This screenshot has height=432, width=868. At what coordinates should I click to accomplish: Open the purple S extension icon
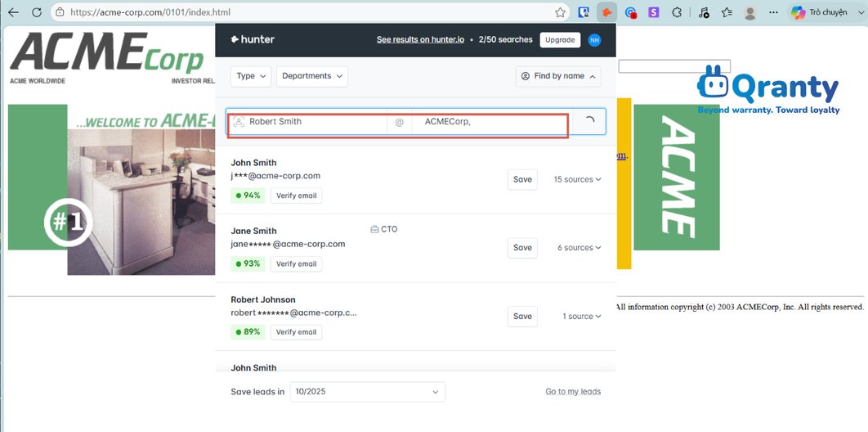(x=654, y=12)
